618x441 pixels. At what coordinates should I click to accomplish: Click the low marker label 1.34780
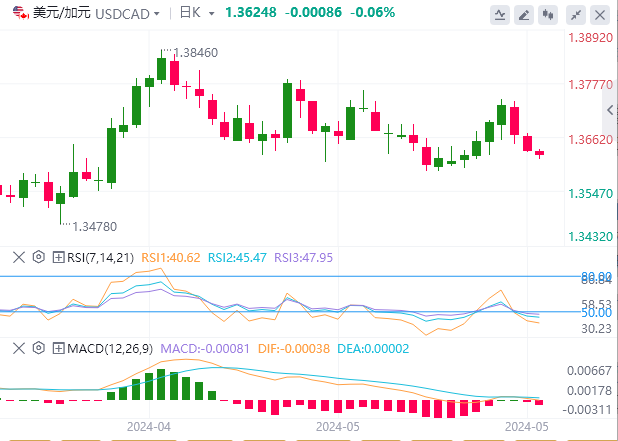click(x=95, y=227)
